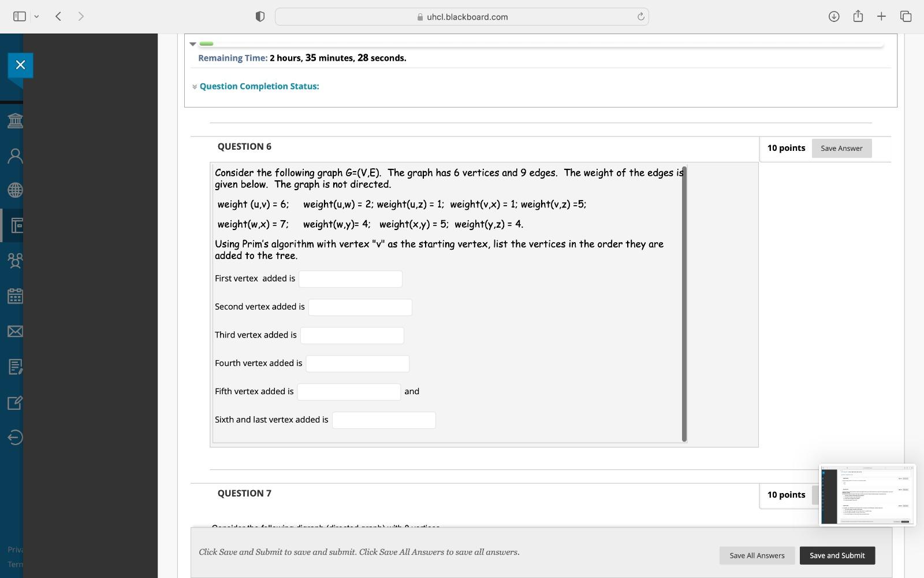The image size is (924, 578).
Task: Open the screenshot preview thumbnail
Action: (867, 495)
